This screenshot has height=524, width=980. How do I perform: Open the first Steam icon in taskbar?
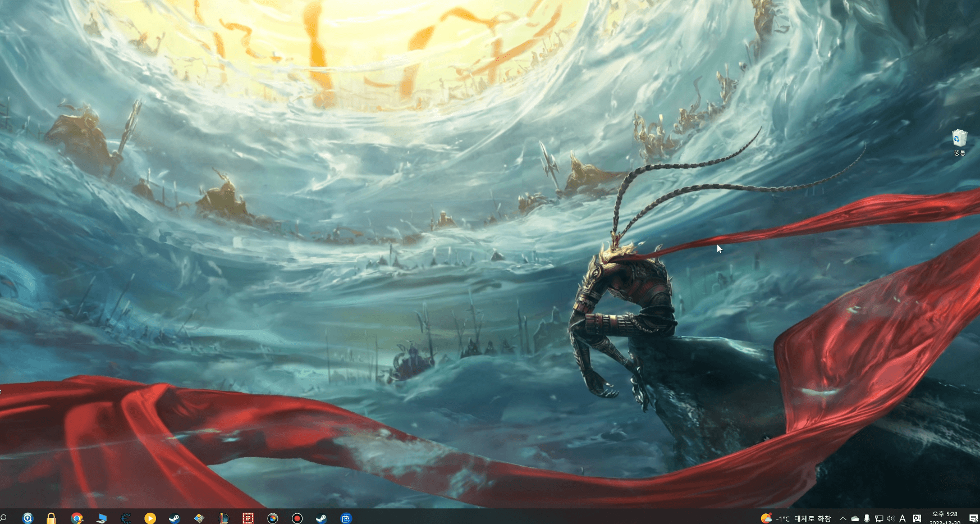(x=175, y=518)
